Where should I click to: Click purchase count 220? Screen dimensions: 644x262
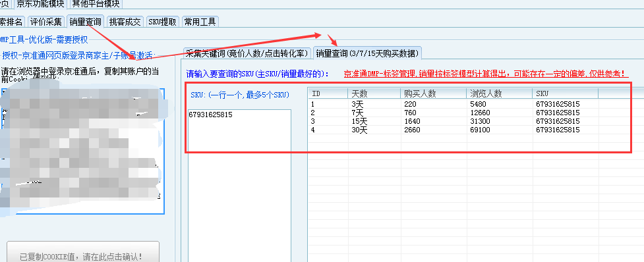[410, 104]
